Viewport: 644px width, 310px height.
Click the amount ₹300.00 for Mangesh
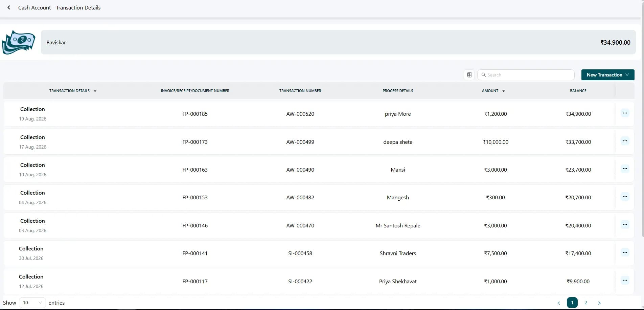pos(496,198)
